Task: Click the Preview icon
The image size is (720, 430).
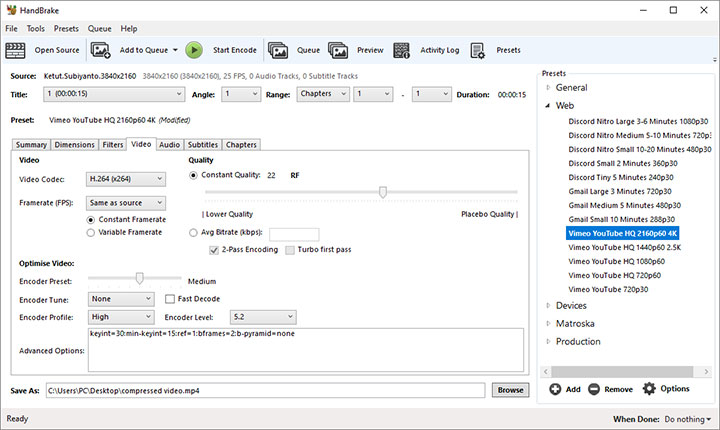Action: (339, 50)
